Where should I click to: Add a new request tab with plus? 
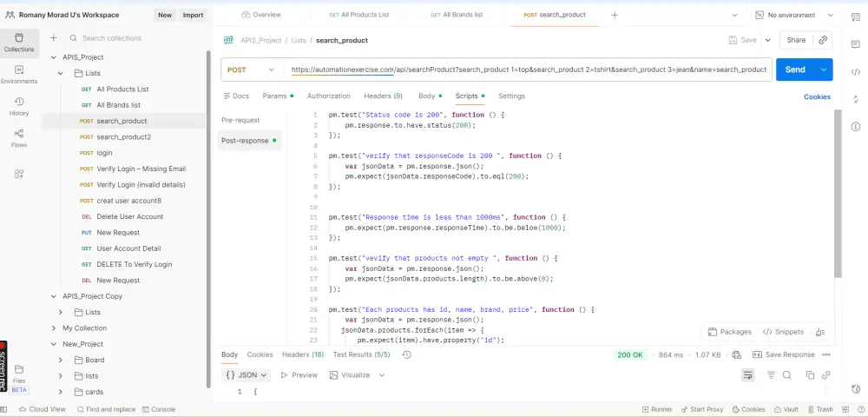click(x=614, y=15)
